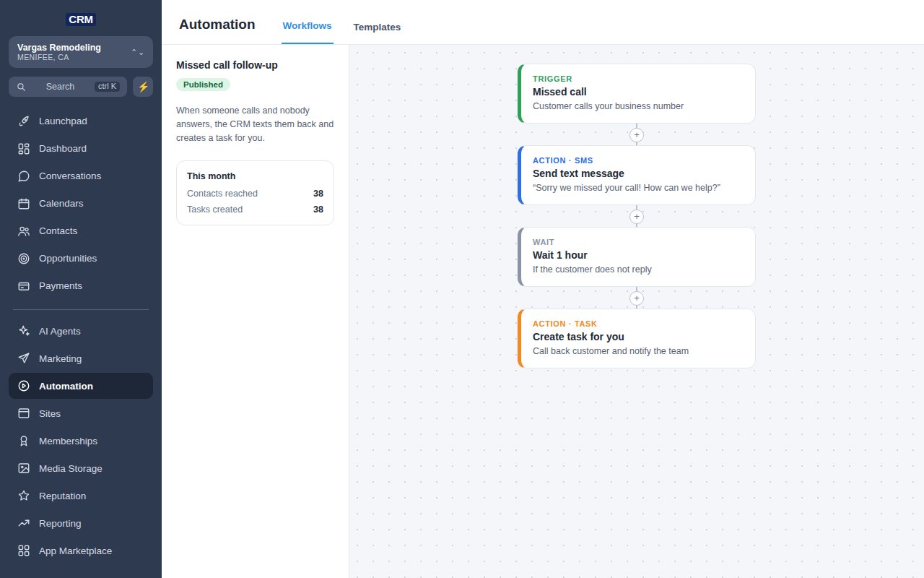Click the Published status badge
924x578 pixels.
click(203, 85)
